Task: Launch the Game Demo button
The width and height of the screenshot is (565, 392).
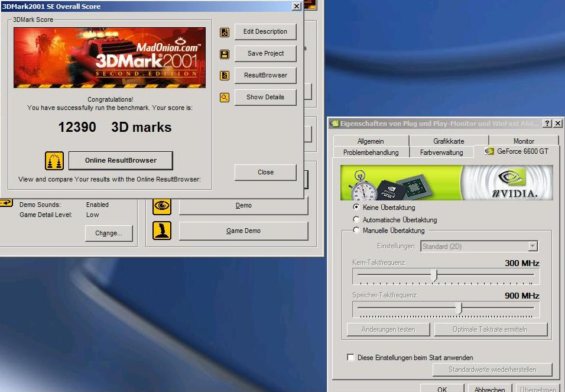Action: tap(243, 231)
